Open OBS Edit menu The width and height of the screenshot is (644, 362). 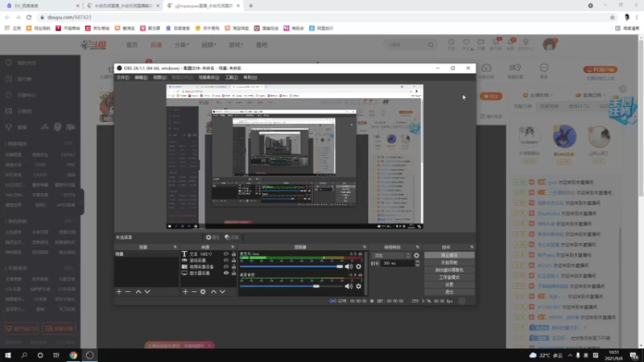[x=141, y=77]
